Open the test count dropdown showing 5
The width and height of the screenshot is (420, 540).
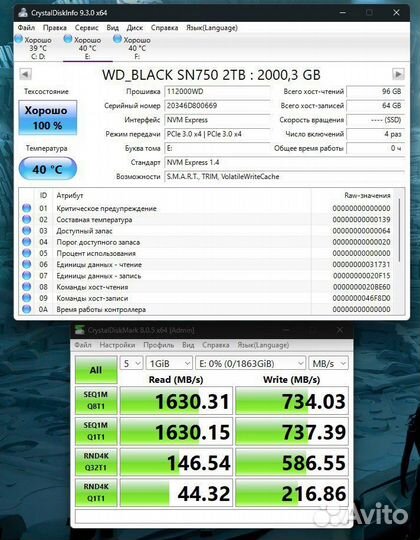(x=132, y=363)
